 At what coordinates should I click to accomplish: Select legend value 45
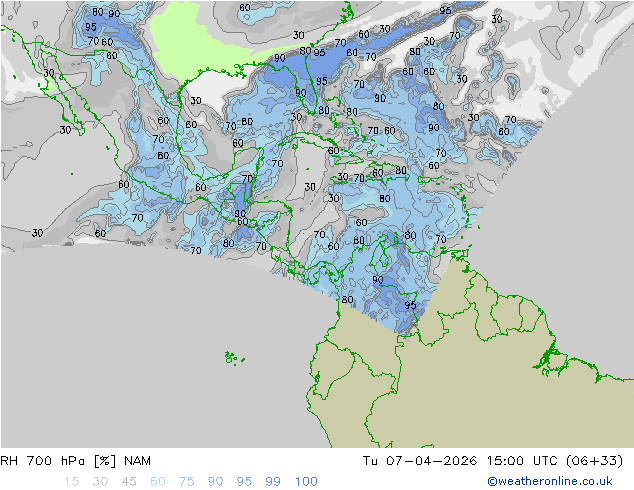pyautogui.click(x=129, y=482)
